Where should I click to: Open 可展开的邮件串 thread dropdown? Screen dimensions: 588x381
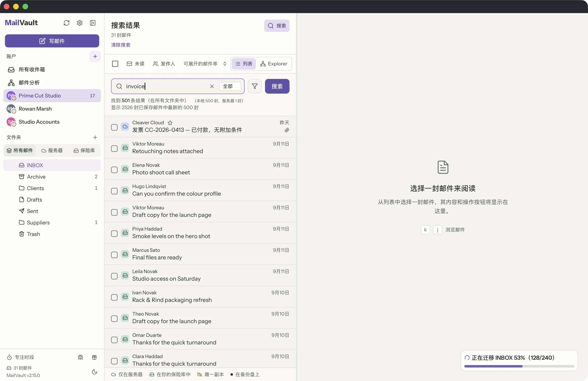205,64
